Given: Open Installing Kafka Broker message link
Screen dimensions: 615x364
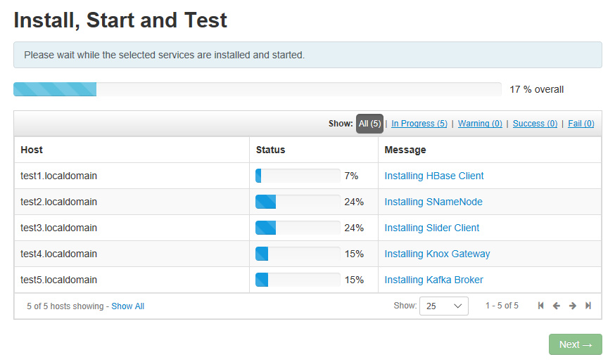Looking at the screenshot, I should tap(433, 280).
